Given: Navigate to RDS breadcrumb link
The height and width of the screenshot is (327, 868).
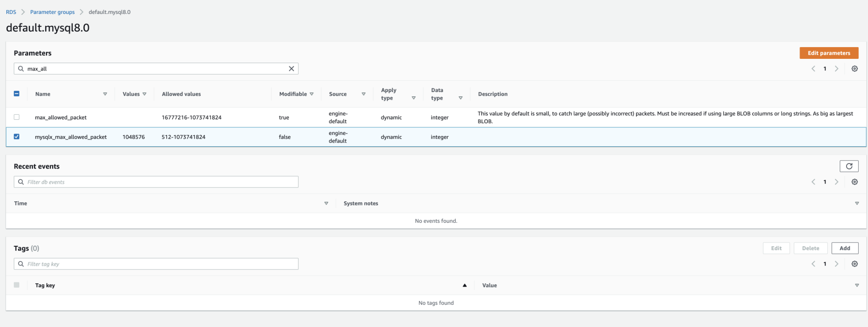Looking at the screenshot, I should (x=11, y=12).
